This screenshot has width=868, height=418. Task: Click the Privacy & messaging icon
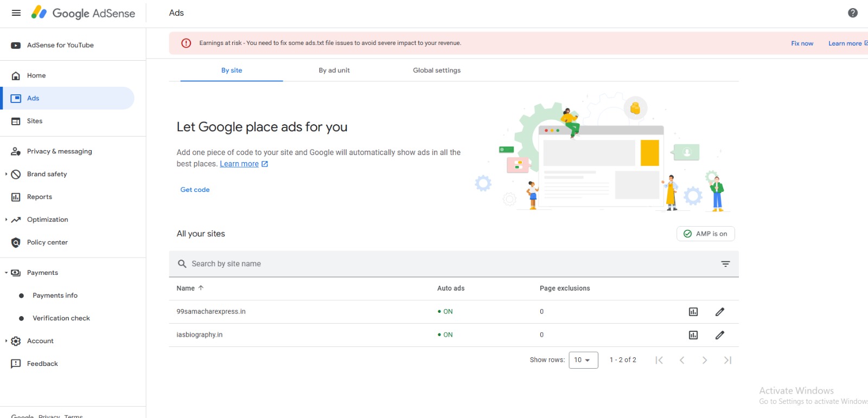(x=16, y=152)
